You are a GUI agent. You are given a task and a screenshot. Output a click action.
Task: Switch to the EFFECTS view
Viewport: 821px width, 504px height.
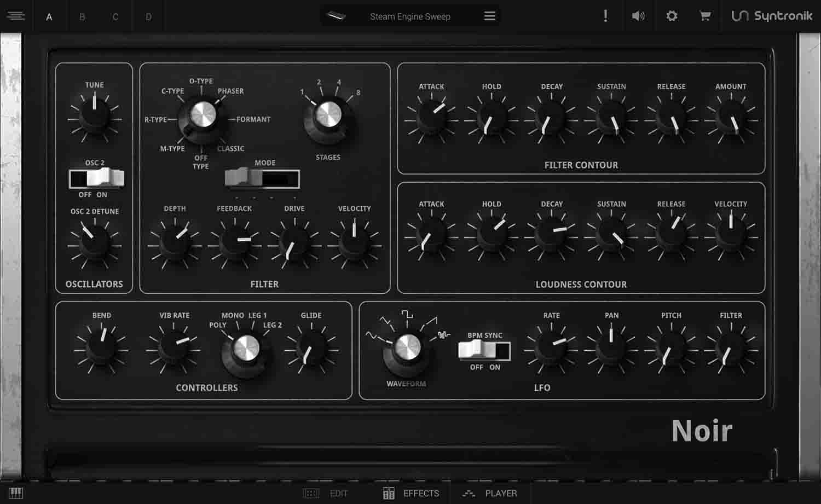(x=411, y=494)
